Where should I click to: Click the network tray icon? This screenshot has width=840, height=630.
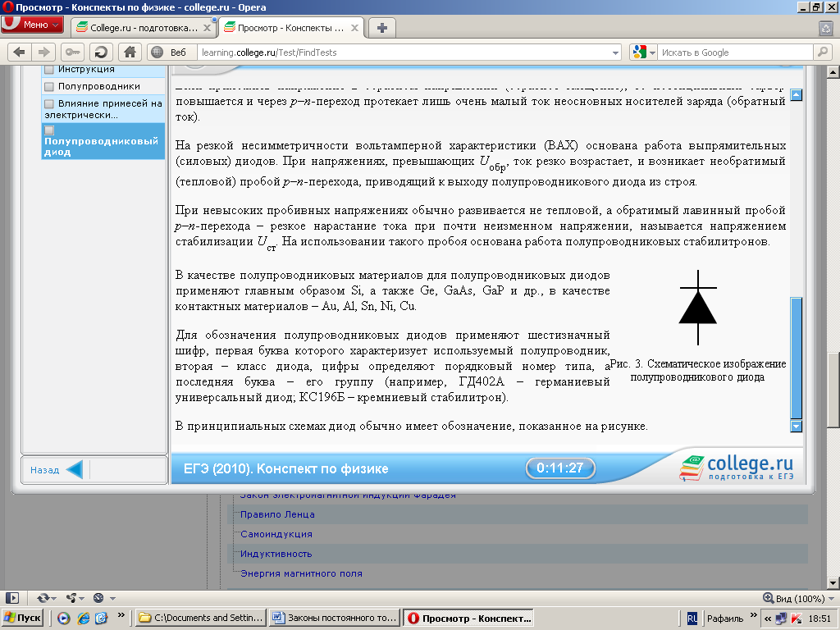[x=781, y=619]
